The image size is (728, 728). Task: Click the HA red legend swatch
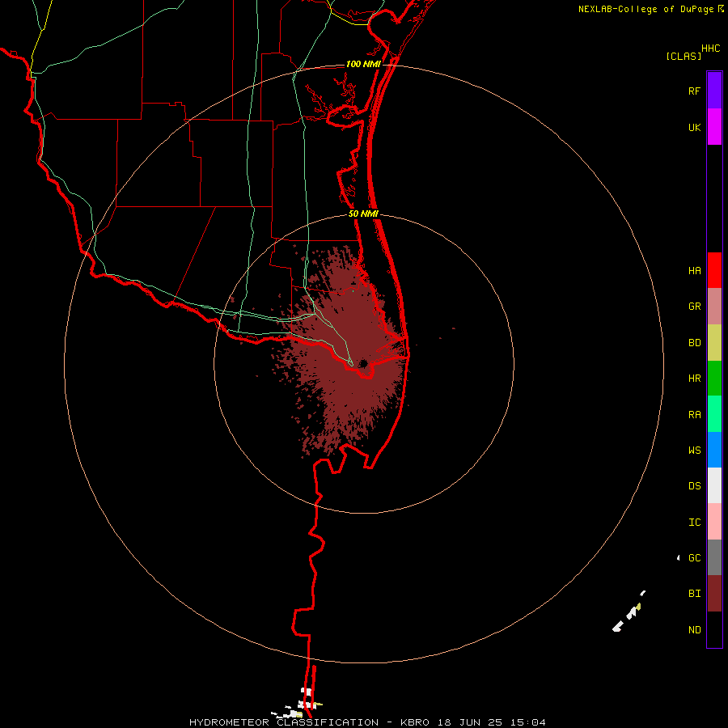(x=714, y=270)
